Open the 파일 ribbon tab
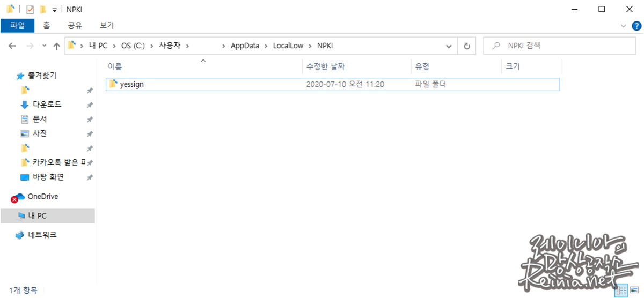 click(x=17, y=25)
